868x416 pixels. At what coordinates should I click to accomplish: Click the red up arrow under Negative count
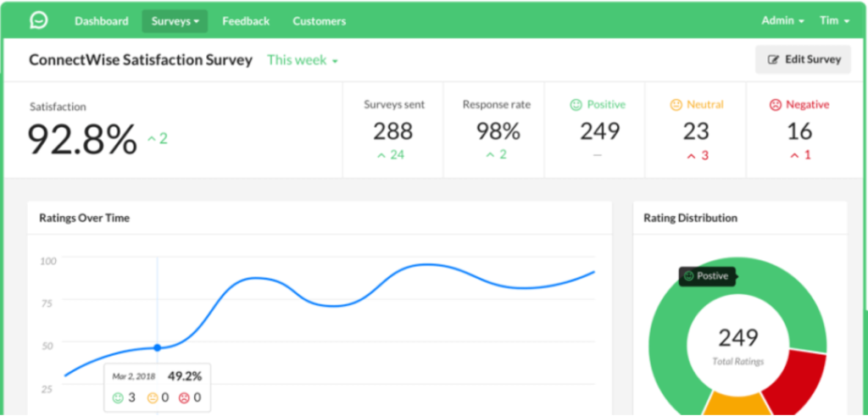(794, 156)
